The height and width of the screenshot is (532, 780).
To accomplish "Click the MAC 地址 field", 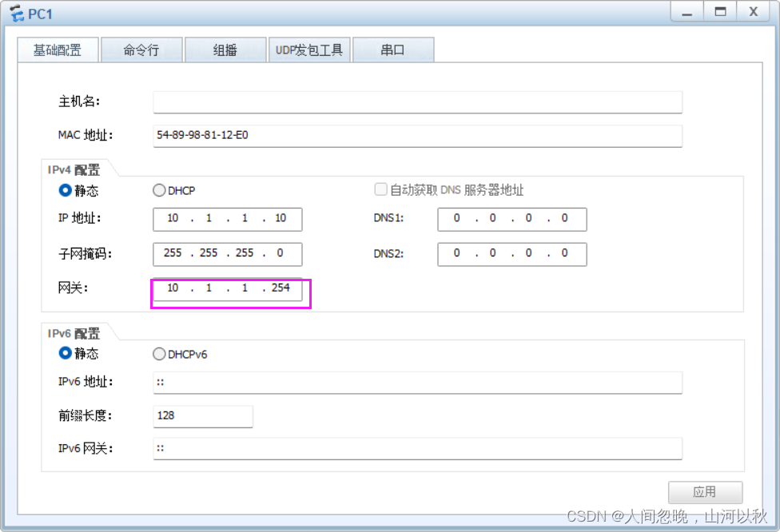I will coord(417,136).
